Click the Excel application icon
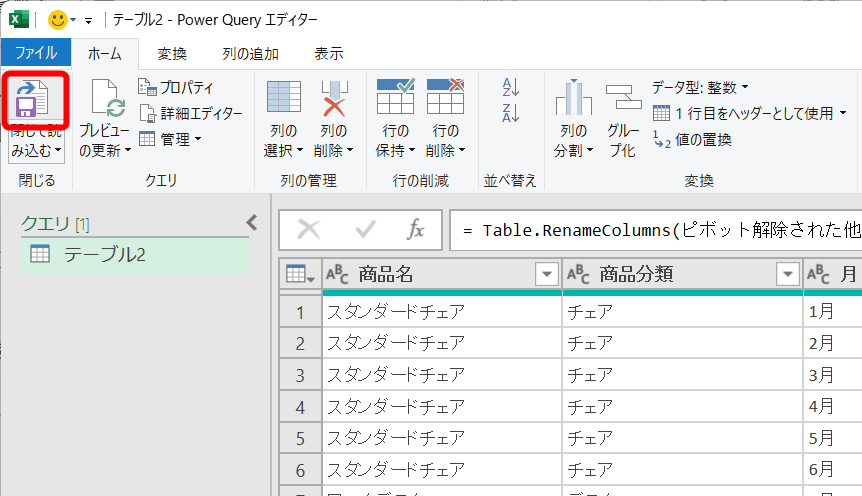This screenshot has width=862, height=496. [x=19, y=20]
